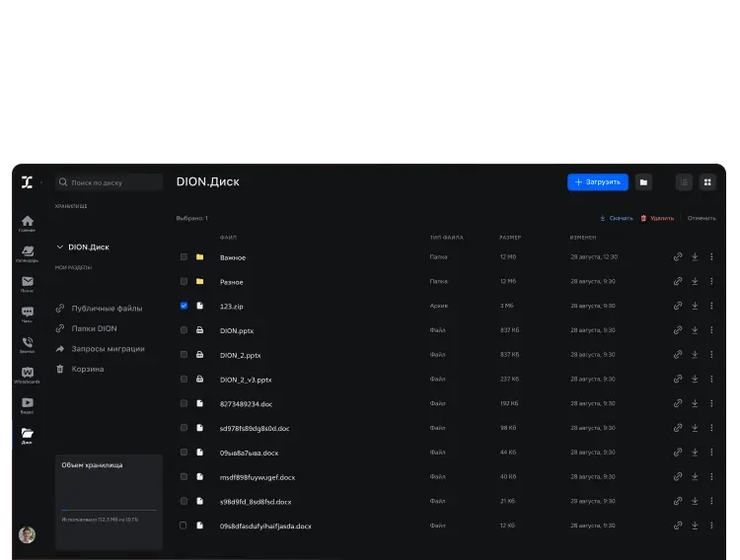Uncheck the 123.zip checkbox
The width and height of the screenshot is (740, 560).
click(184, 306)
